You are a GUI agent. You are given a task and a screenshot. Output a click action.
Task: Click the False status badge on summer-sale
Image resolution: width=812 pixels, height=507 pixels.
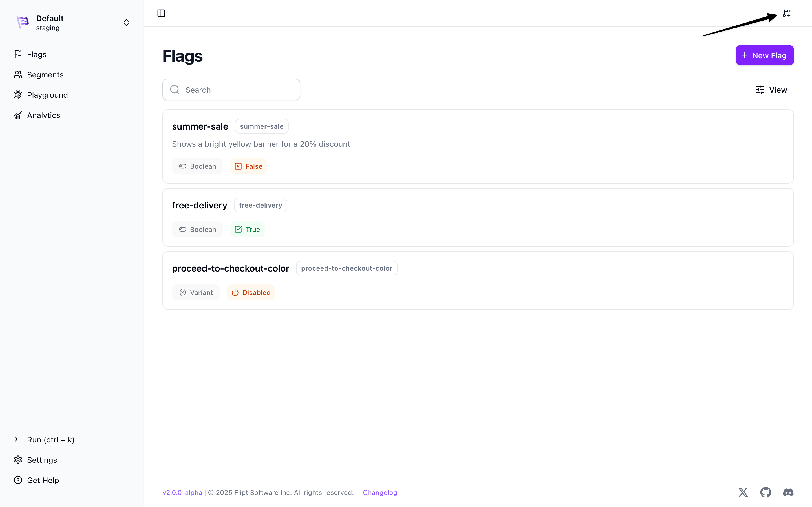pyautogui.click(x=248, y=166)
